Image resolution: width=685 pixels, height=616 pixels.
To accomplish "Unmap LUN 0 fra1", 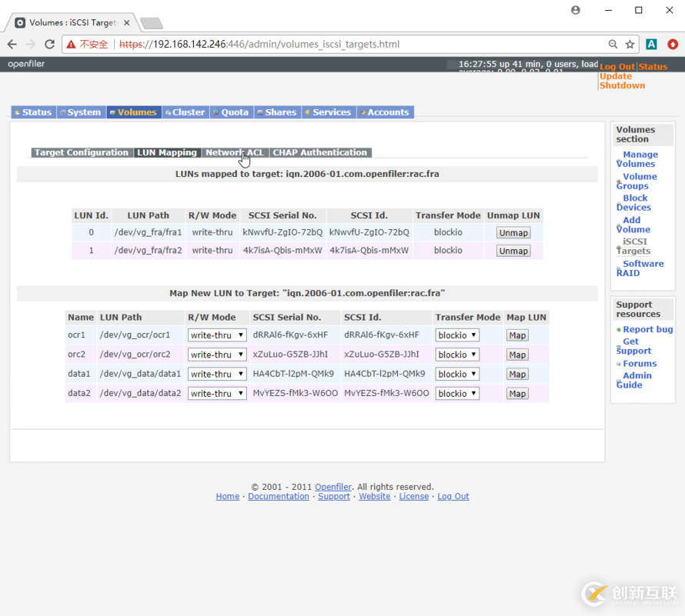I will point(513,232).
